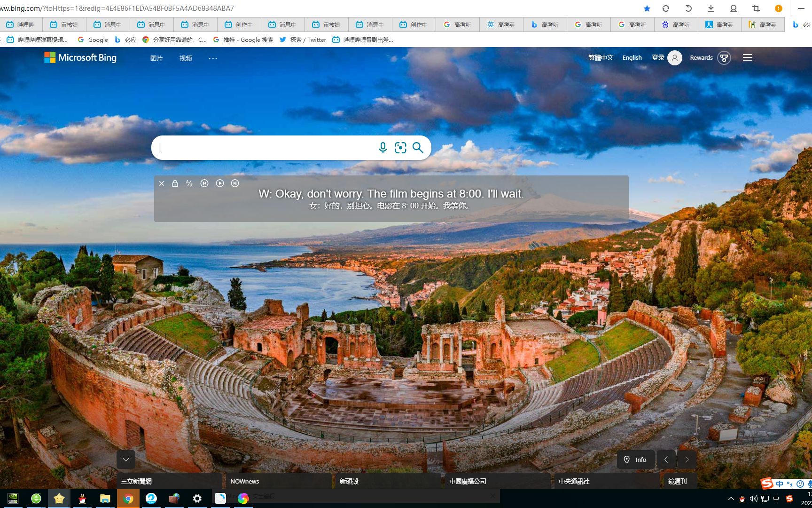
Task: Open 探索 / Twitter bookmark
Action: pyautogui.click(x=303, y=40)
